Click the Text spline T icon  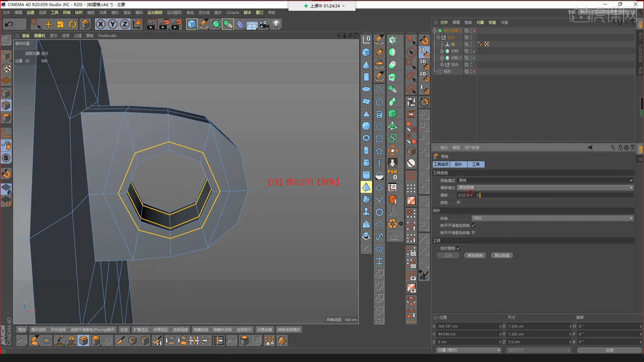(x=379, y=163)
